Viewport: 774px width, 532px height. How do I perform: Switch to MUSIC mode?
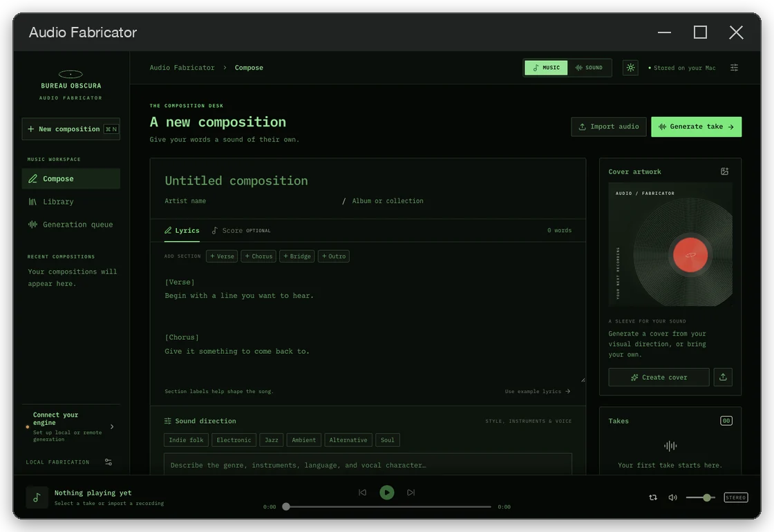546,68
